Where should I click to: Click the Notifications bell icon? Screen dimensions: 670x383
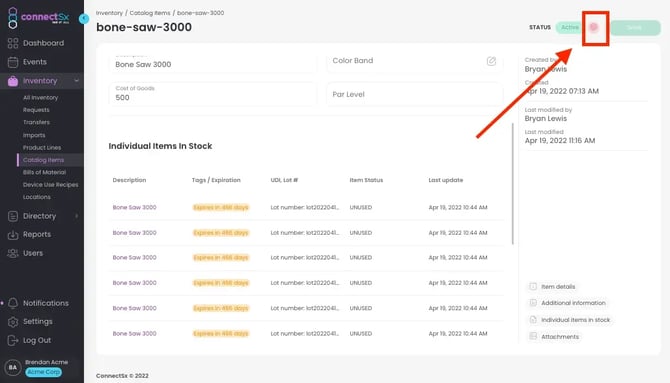coord(13,303)
